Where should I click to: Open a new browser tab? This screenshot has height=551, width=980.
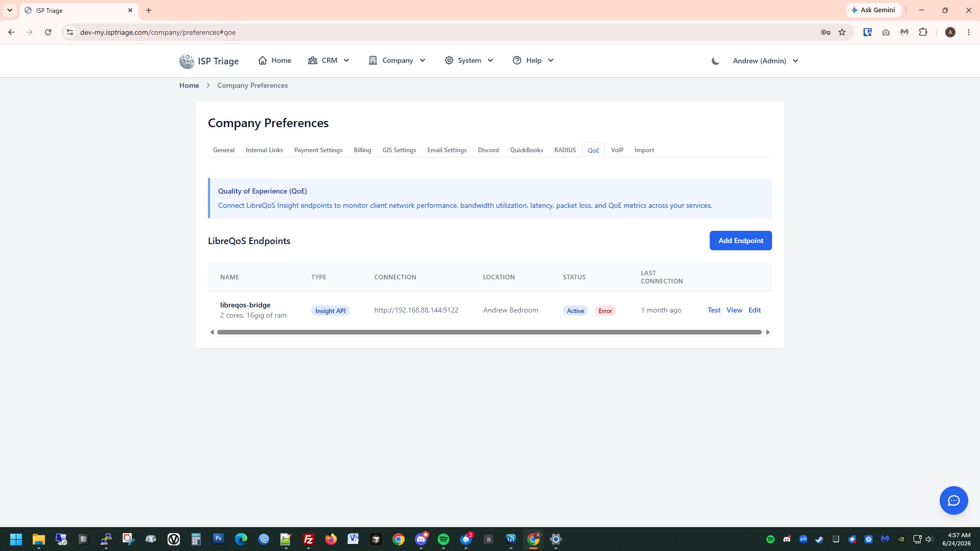click(x=149, y=10)
